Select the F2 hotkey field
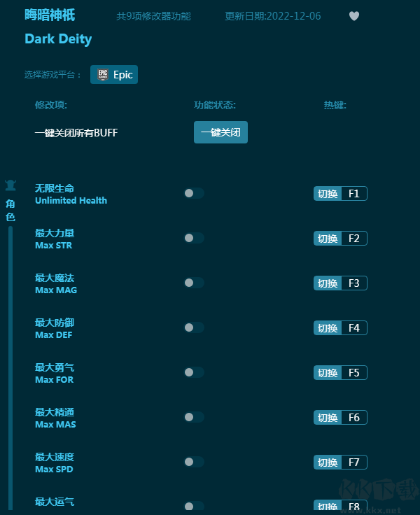The height and width of the screenshot is (515, 420). coord(353,239)
